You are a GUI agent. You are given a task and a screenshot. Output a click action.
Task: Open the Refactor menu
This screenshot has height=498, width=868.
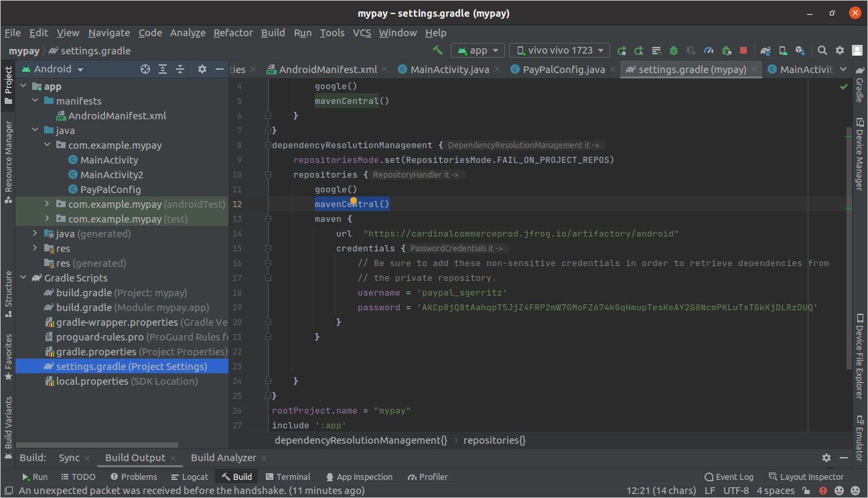point(233,33)
